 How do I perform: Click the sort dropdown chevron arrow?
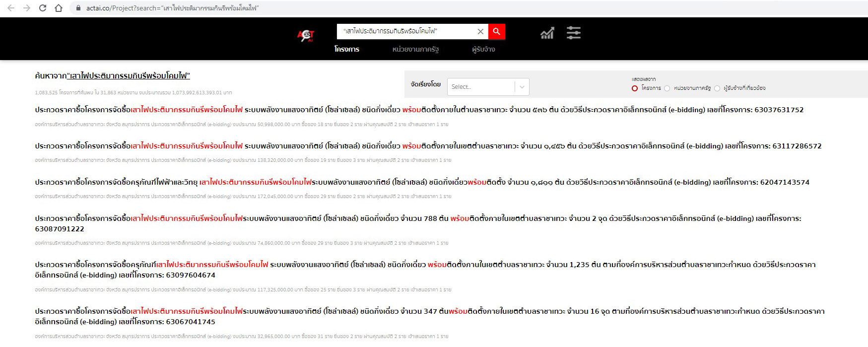point(522,87)
